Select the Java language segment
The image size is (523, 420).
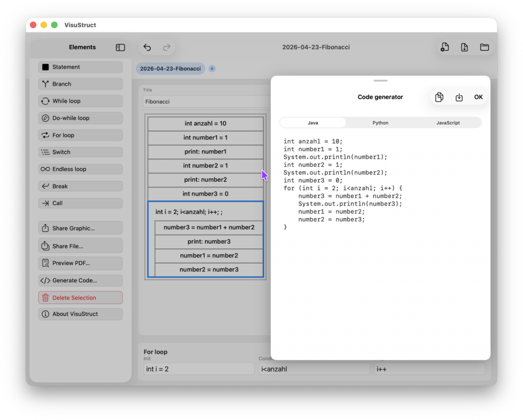click(313, 123)
